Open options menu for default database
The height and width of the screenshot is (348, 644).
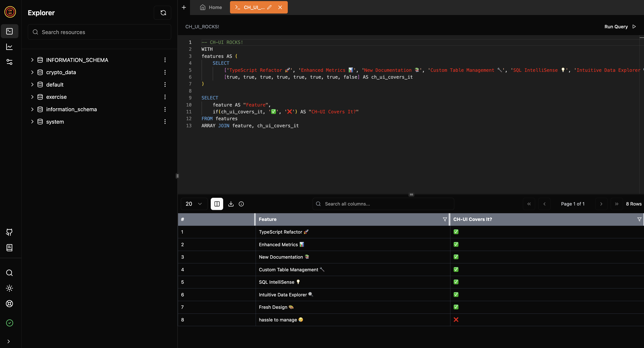(x=165, y=85)
